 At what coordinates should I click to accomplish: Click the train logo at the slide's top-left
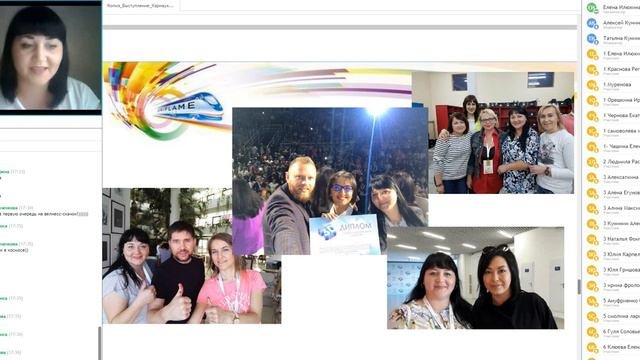[166, 102]
